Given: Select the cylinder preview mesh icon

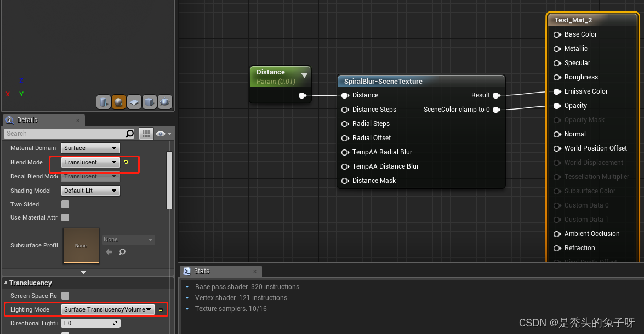Looking at the screenshot, I should coord(104,102).
